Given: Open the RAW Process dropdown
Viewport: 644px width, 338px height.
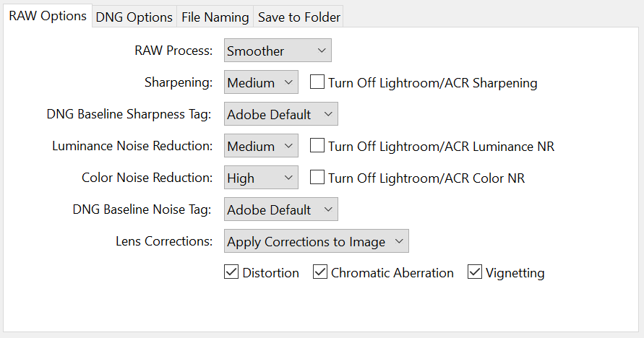Looking at the screenshot, I should point(277,51).
